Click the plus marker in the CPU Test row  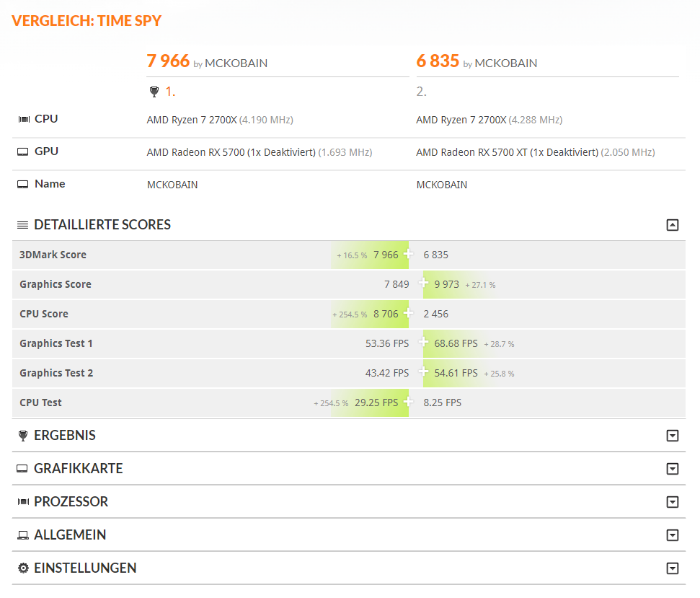coord(408,402)
